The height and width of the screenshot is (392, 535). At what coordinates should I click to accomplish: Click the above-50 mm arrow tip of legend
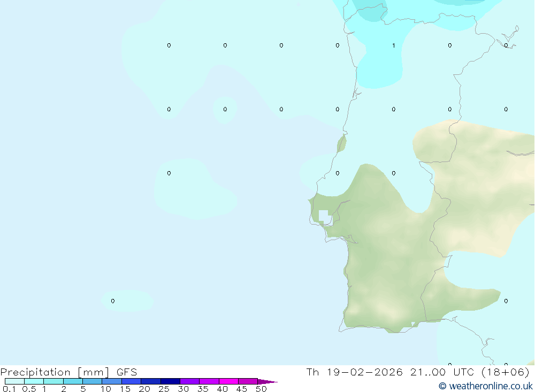point(267,381)
